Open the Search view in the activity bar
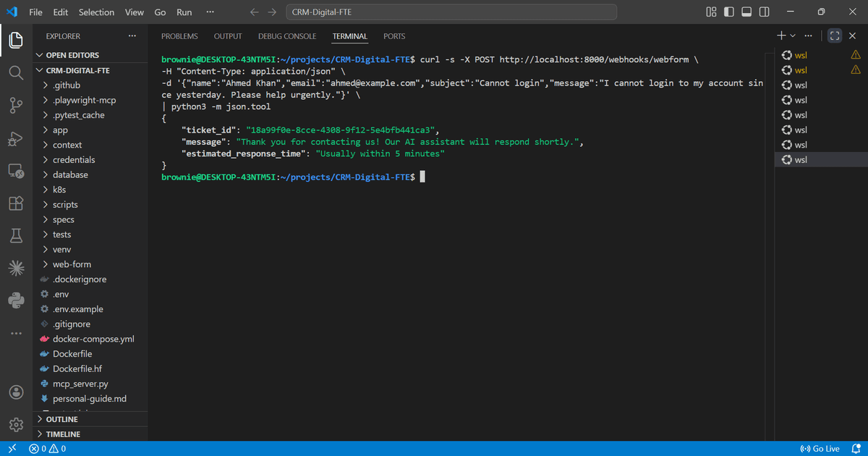Screen dimensions: 868x456 pyautogui.click(x=15, y=73)
